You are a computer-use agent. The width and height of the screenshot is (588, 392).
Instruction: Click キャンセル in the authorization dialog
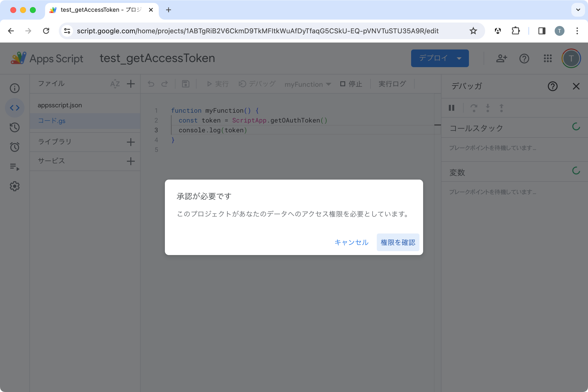[351, 242]
